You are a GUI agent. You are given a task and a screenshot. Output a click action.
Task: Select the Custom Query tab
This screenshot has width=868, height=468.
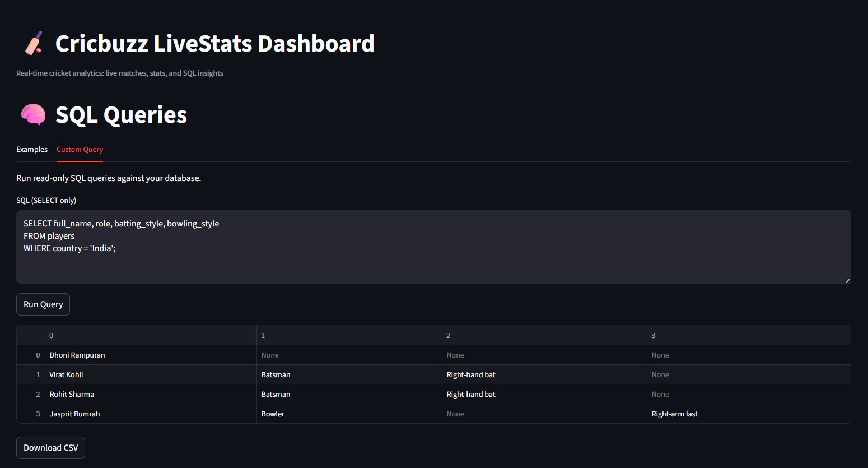80,150
